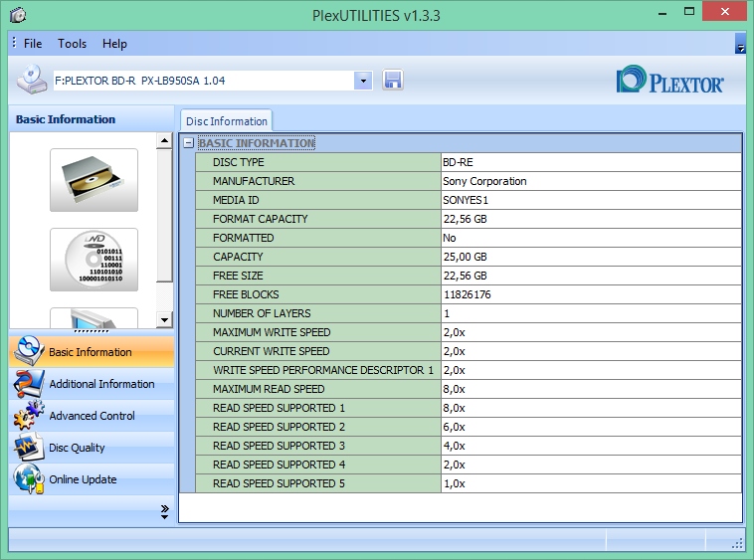
Task: Click the drive icon beside the drive selector
Action: coord(32,80)
